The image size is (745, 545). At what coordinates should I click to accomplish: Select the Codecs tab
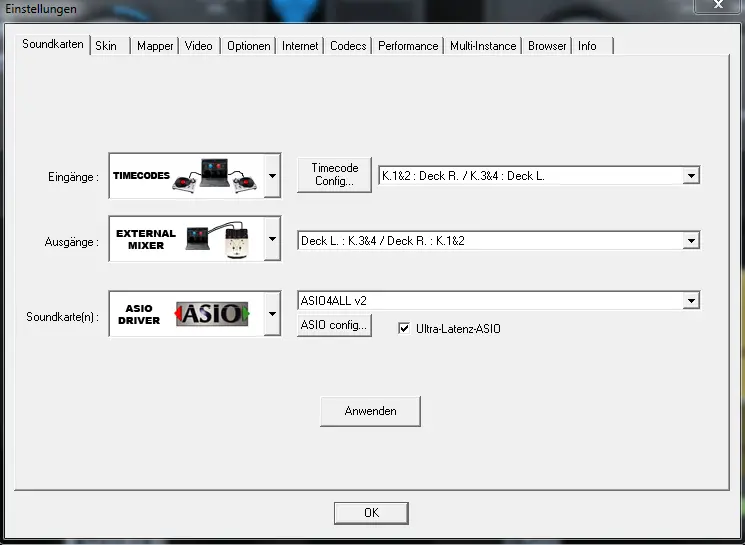pos(348,46)
